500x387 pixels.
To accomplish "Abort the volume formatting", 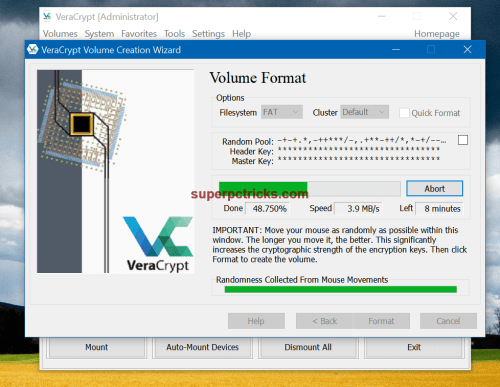I will pos(435,189).
